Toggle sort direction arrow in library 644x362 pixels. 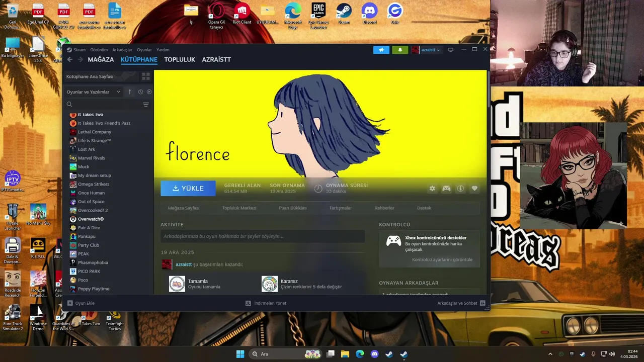click(x=130, y=92)
